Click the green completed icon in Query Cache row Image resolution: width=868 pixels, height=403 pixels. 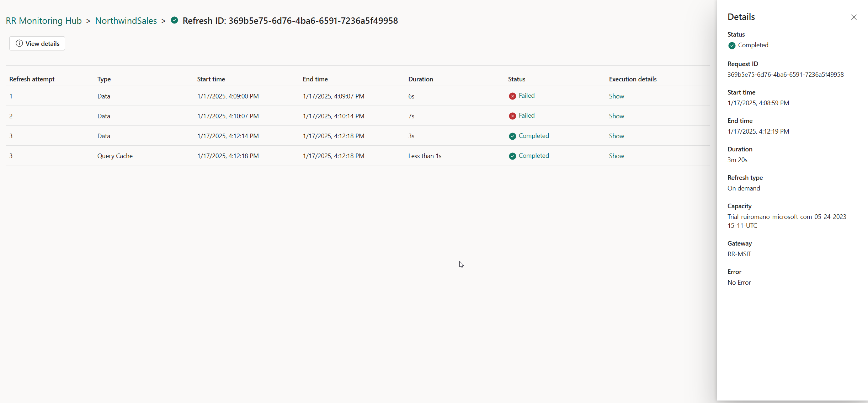click(x=512, y=156)
